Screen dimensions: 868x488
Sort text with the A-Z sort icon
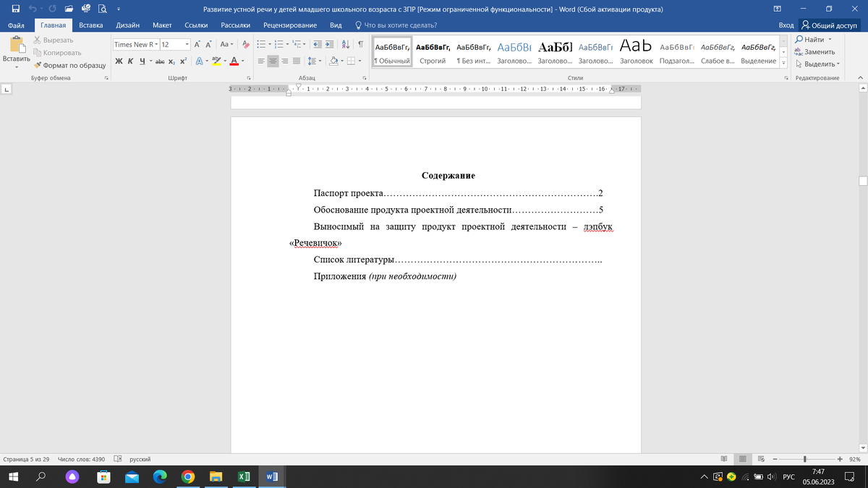[x=346, y=44]
